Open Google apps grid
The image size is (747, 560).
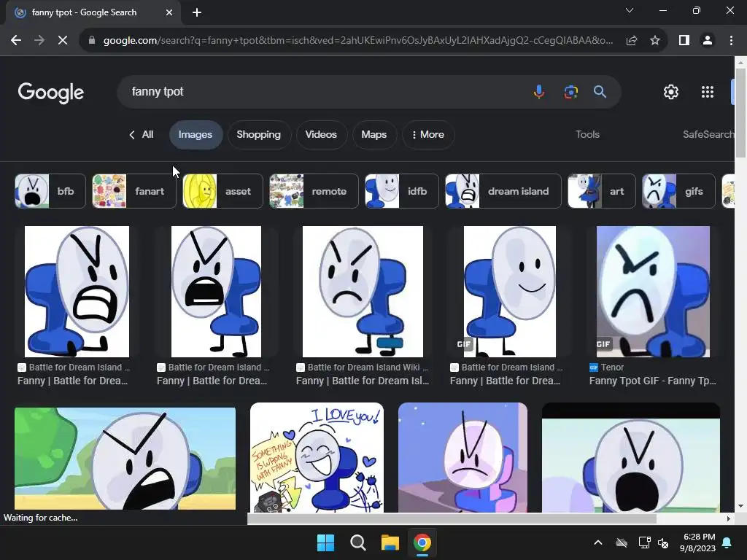tap(708, 92)
